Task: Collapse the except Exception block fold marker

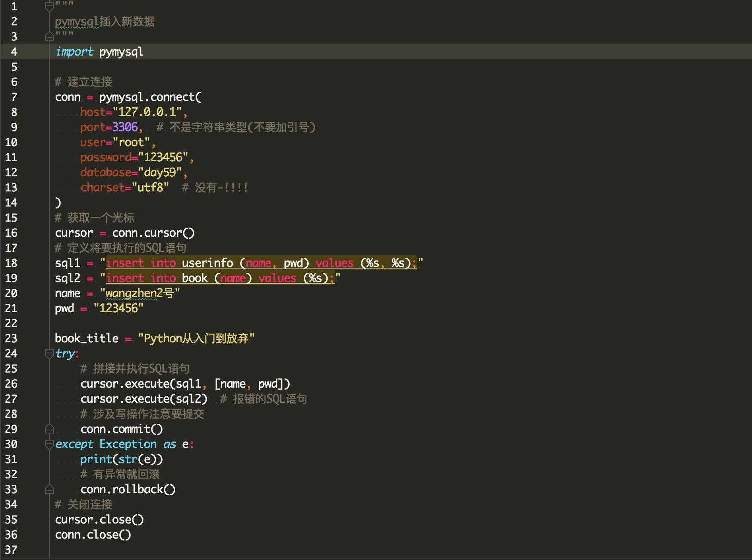Action: click(49, 444)
